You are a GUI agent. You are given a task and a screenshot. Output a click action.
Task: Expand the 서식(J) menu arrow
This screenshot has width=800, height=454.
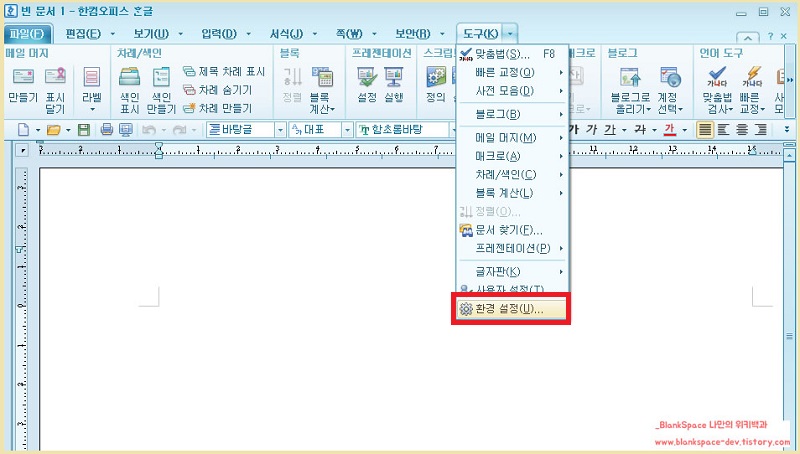pyautogui.click(x=314, y=34)
